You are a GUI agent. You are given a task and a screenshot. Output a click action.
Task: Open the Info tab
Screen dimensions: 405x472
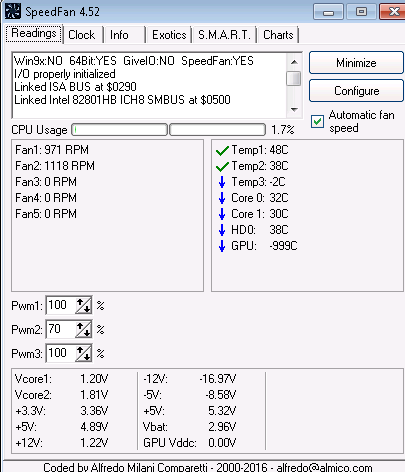coord(119,35)
